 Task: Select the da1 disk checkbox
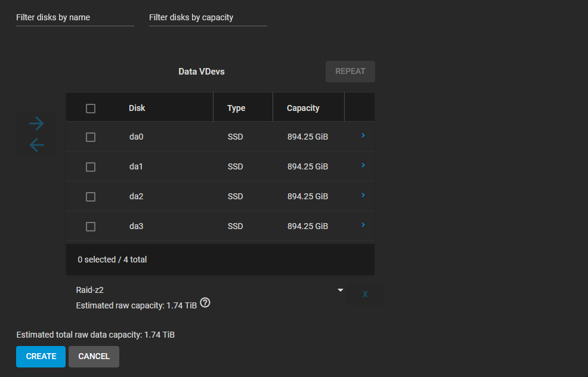91,167
